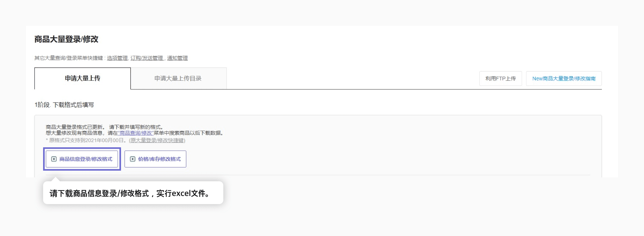Open the 原大量登录/修改快捷键 link
This screenshot has height=236, width=644.
coord(157,140)
